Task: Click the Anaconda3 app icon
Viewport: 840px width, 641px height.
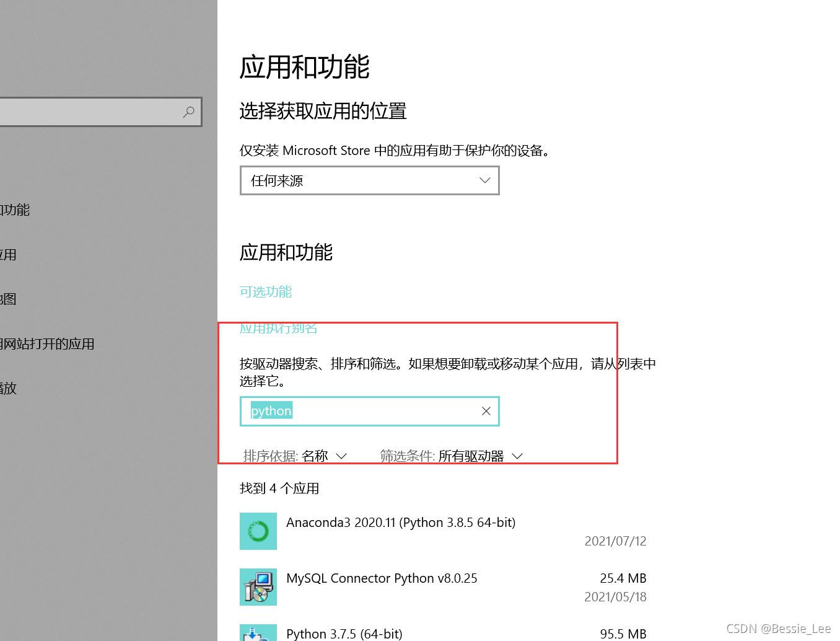Action: click(258, 531)
